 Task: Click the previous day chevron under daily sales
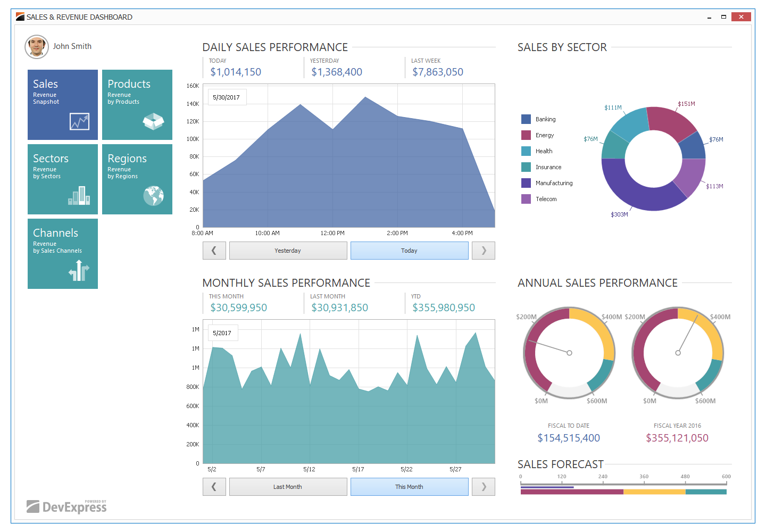tap(214, 250)
